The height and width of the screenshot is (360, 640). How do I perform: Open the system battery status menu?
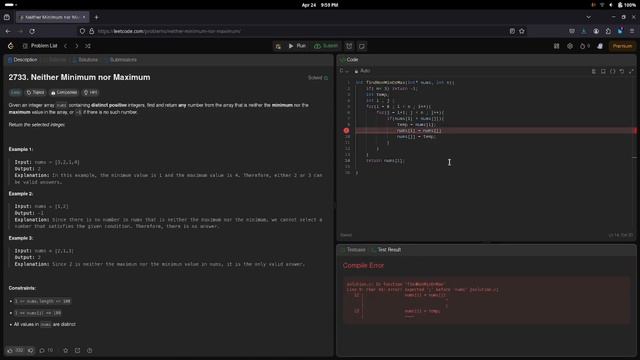pyautogui.click(x=627, y=5)
